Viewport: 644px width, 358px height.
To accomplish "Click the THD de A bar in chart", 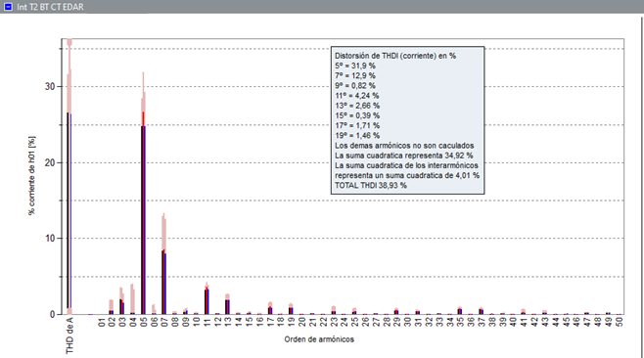I will (x=69, y=176).
